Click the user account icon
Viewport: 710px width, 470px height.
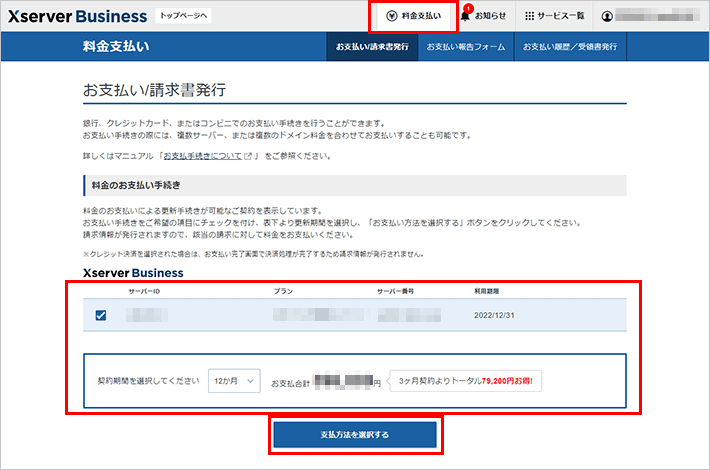pos(607,16)
